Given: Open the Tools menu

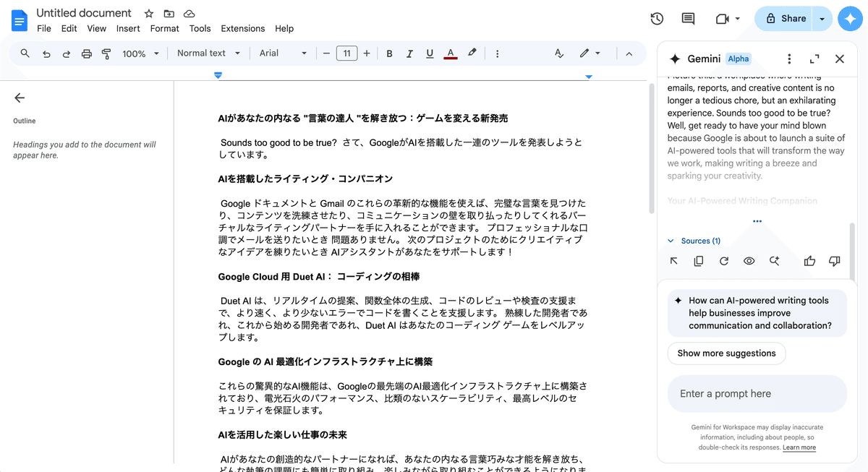Looking at the screenshot, I should 200,29.
